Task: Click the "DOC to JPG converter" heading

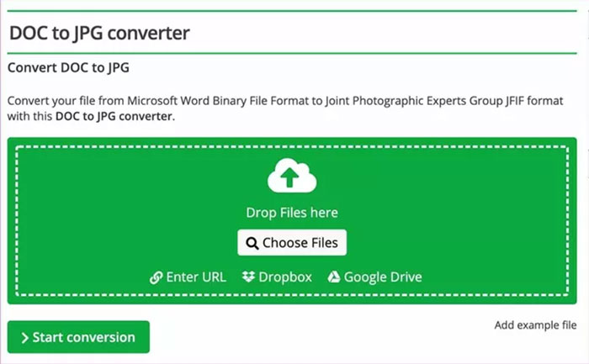Action: click(99, 33)
